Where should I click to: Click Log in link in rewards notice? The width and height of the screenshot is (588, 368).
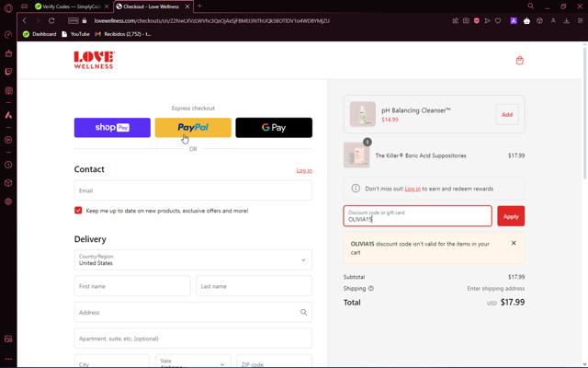413,189
